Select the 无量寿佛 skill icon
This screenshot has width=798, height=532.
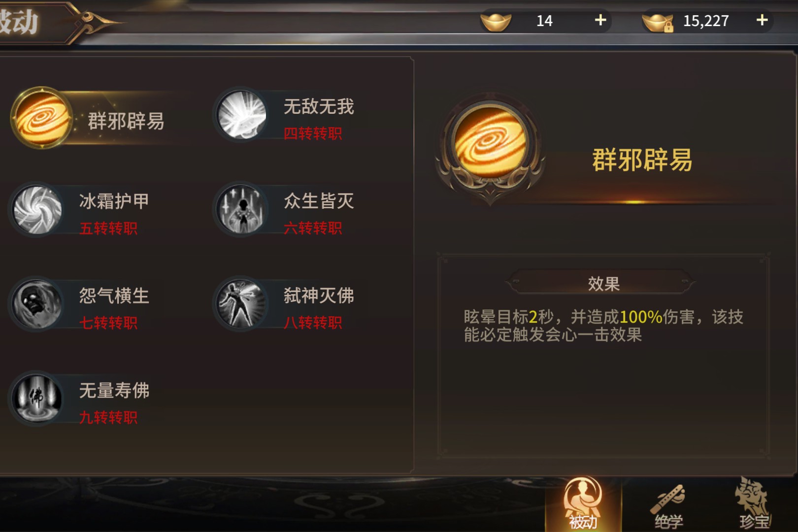pyautogui.click(x=37, y=399)
